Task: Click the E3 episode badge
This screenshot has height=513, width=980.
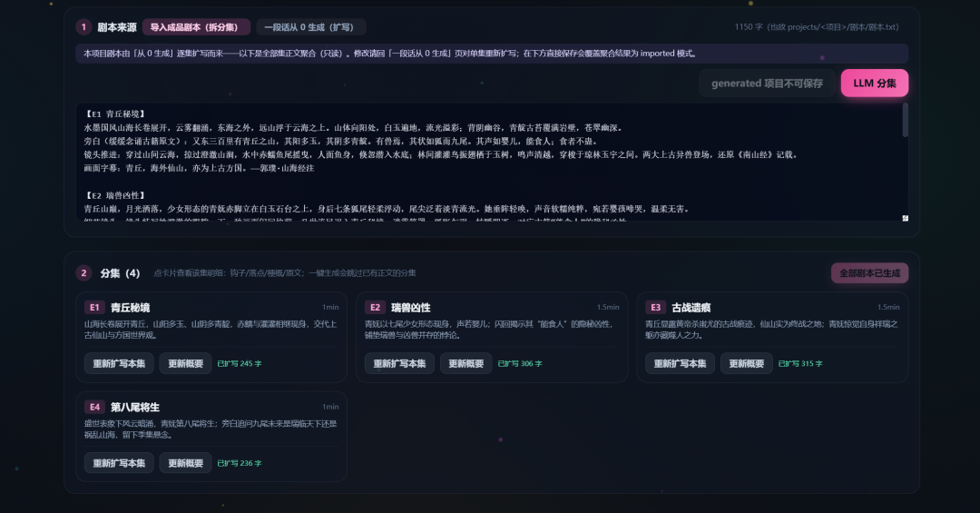Action: (656, 307)
